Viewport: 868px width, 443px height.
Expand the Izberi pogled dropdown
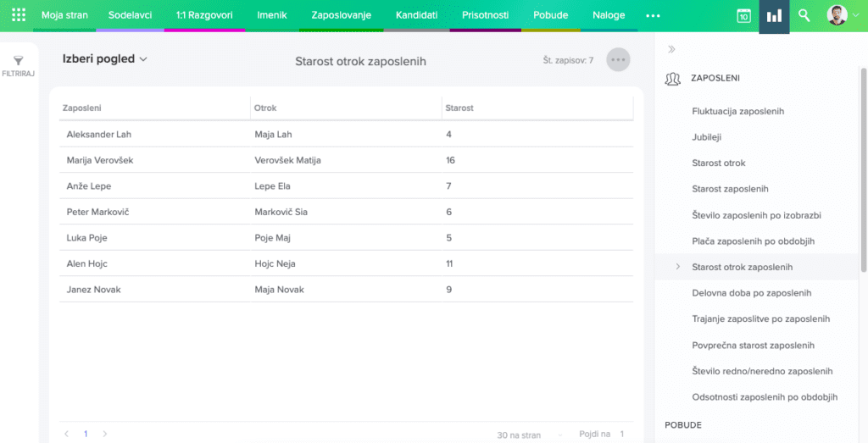click(x=105, y=59)
